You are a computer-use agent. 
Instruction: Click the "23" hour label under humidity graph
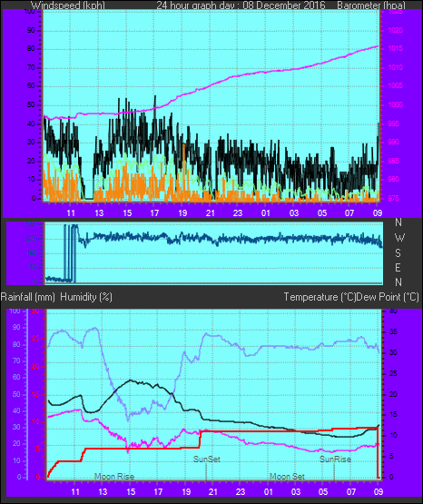(x=241, y=492)
